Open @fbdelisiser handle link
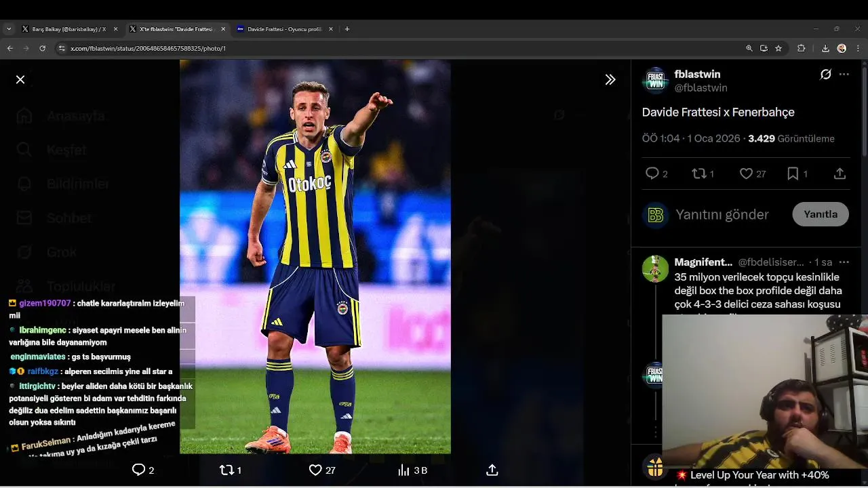This screenshot has height=488, width=868. click(x=771, y=262)
